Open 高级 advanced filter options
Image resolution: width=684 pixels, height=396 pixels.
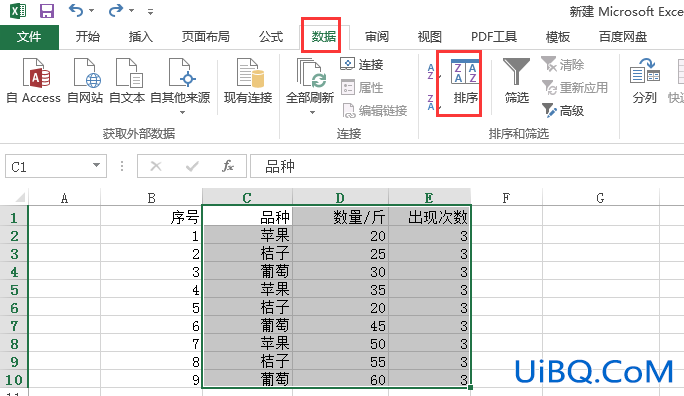563,111
